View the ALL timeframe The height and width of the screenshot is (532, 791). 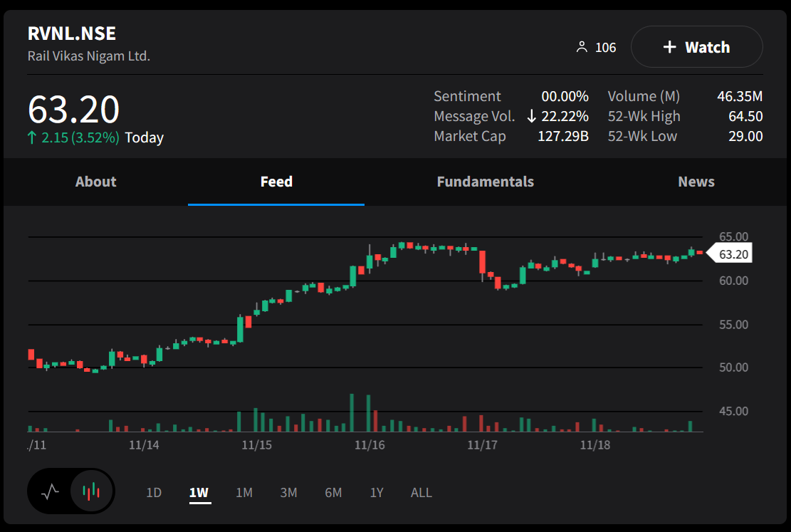[421, 492]
